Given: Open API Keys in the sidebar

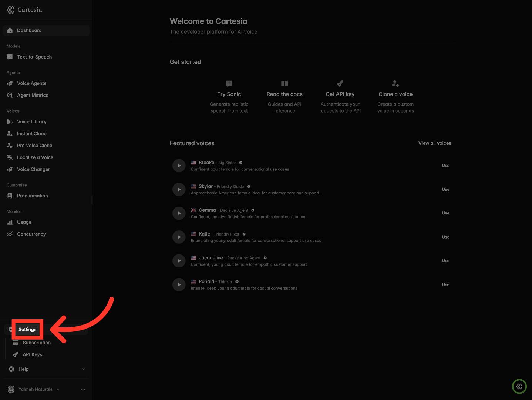Looking at the screenshot, I should pyautogui.click(x=33, y=354).
